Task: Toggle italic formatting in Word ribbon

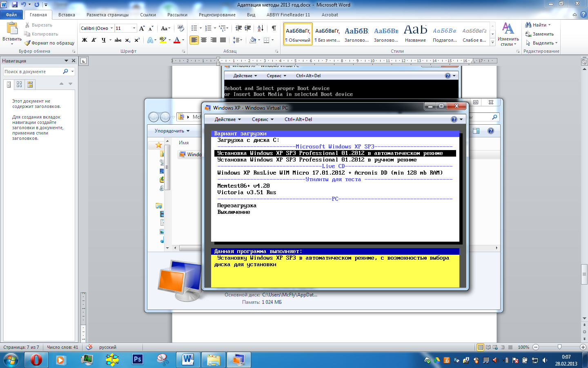Action: (x=94, y=40)
